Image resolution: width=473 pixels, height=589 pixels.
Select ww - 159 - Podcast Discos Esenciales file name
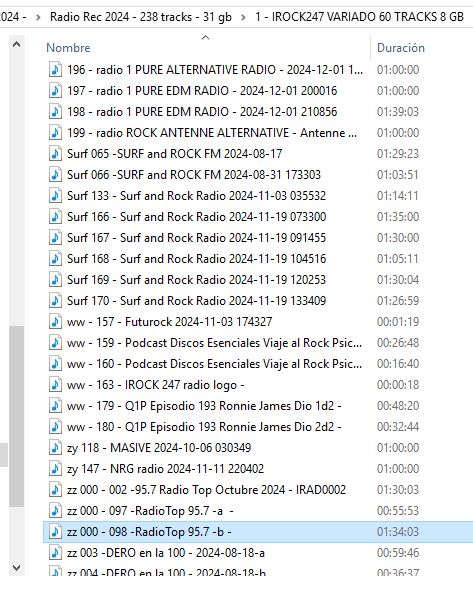(x=215, y=343)
